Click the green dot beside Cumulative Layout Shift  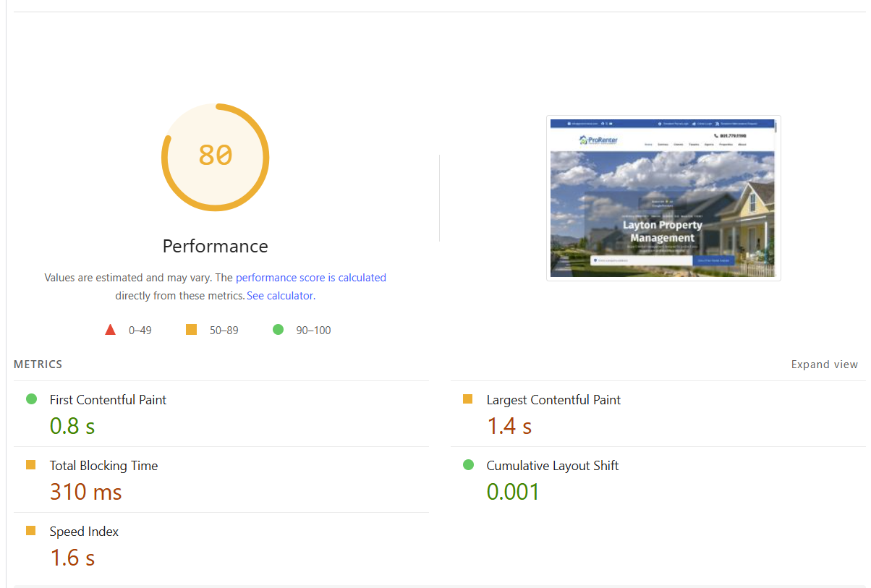pos(468,465)
